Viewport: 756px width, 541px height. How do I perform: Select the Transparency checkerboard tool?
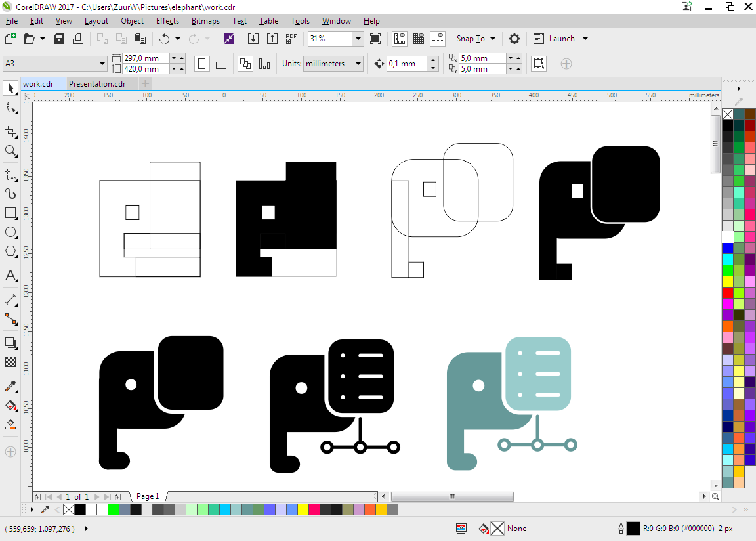click(x=10, y=362)
